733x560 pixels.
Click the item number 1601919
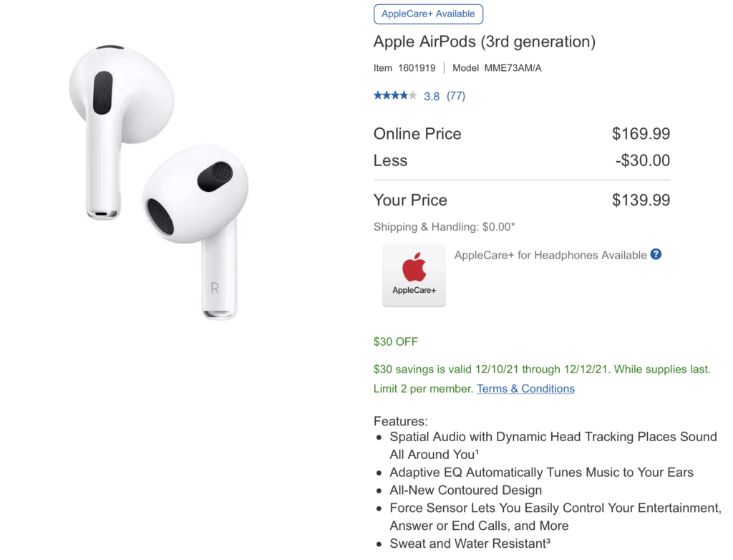[x=417, y=68]
